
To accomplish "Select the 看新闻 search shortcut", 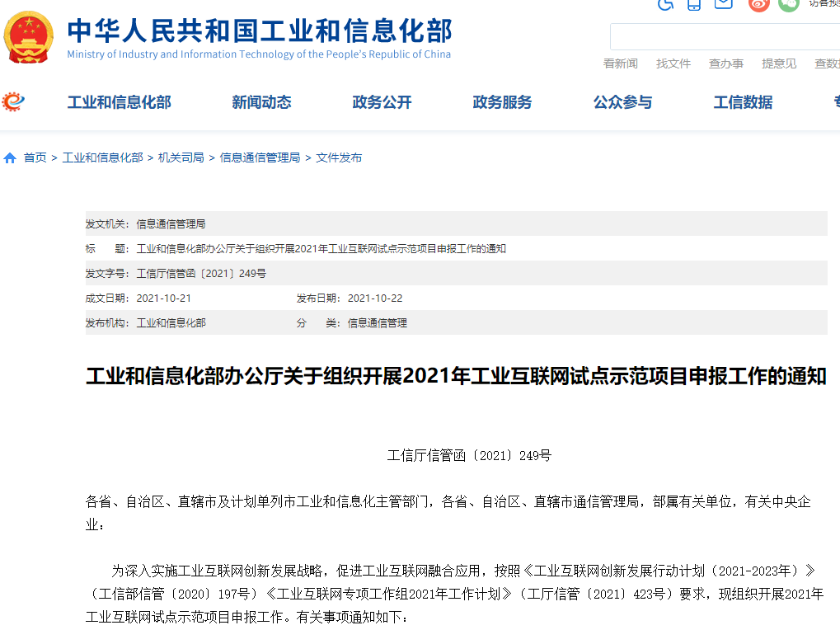I will coord(620,63).
